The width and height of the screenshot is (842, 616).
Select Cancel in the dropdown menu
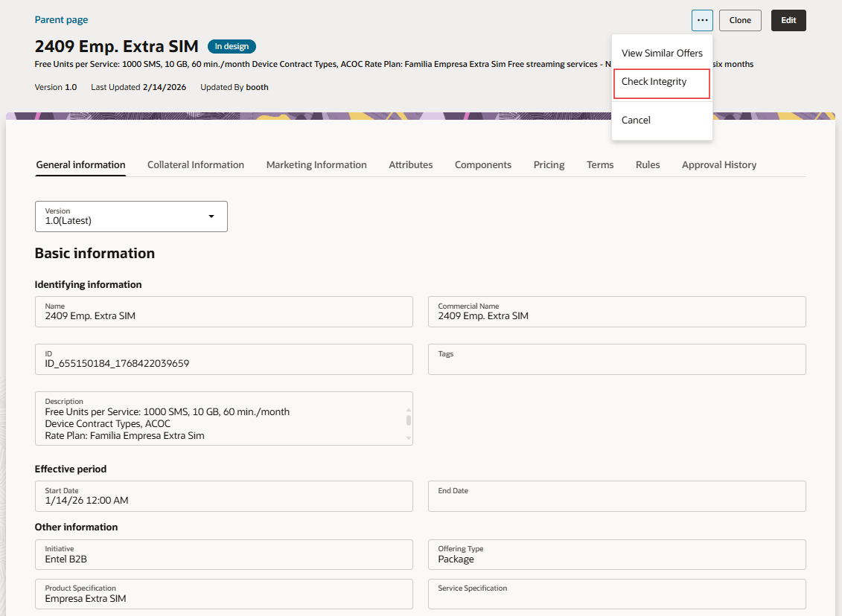coord(662,121)
